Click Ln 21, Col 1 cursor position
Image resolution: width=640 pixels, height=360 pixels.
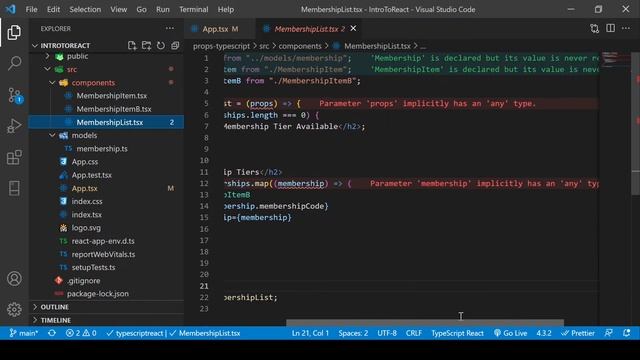[x=310, y=333]
